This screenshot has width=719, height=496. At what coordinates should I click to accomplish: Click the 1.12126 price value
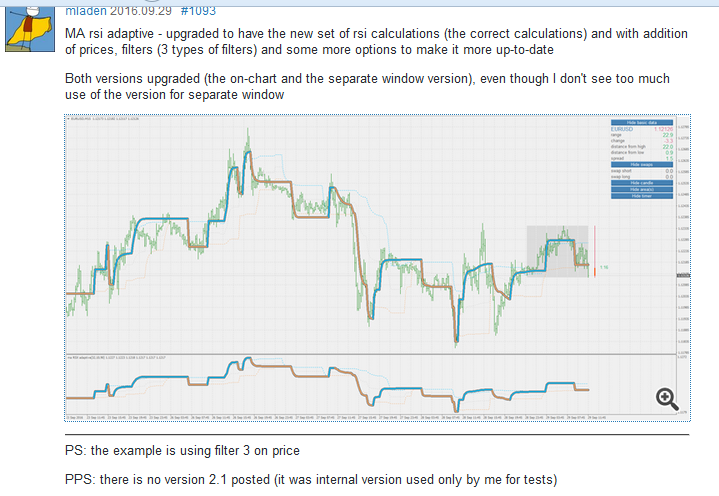[661, 129]
